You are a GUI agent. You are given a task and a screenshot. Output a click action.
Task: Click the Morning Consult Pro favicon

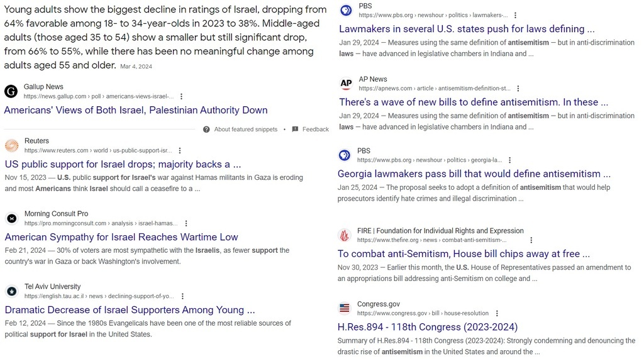pyautogui.click(x=12, y=219)
